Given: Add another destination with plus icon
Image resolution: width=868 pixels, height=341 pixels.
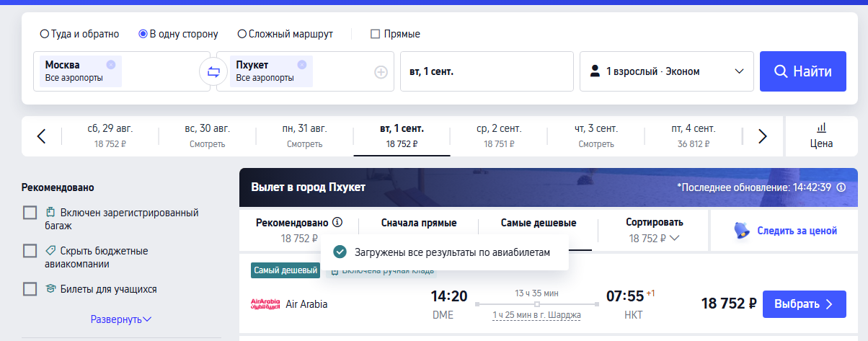Looking at the screenshot, I should click(x=381, y=72).
